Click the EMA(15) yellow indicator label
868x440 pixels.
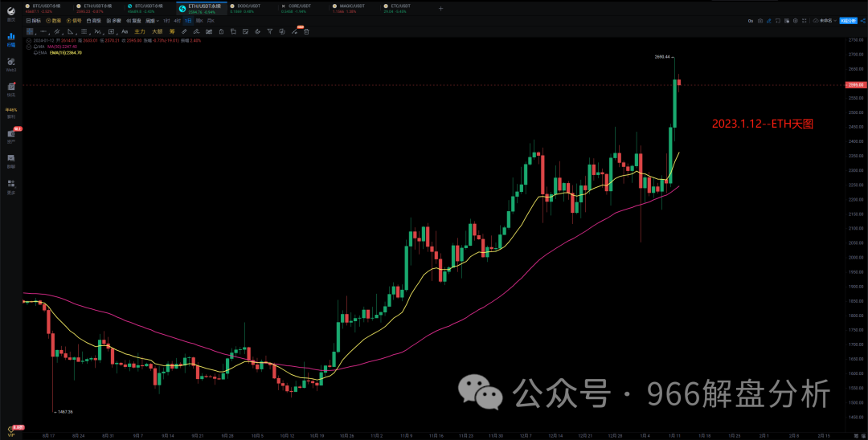pos(66,53)
